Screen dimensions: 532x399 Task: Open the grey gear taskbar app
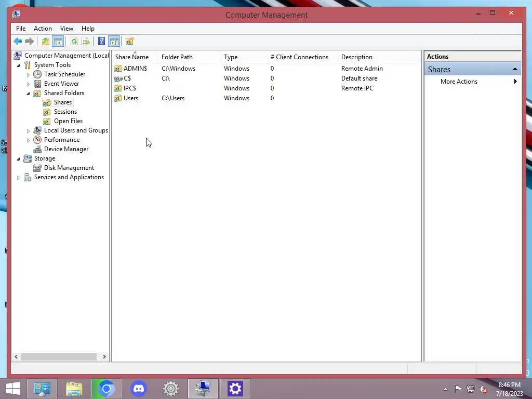click(170, 389)
